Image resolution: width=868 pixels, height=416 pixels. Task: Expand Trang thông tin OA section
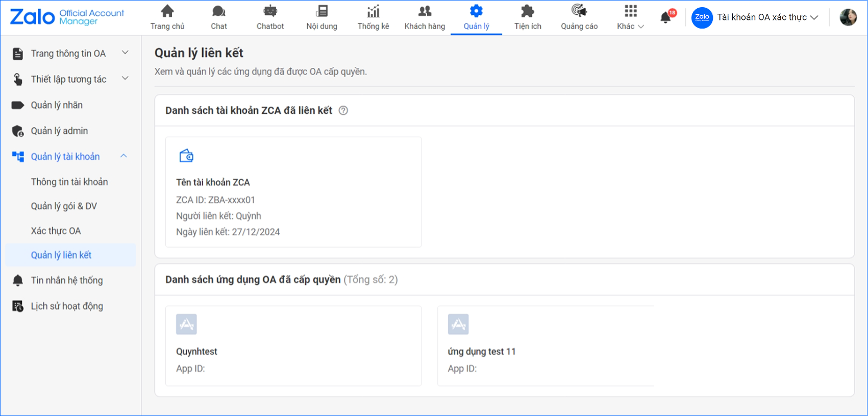(x=125, y=53)
